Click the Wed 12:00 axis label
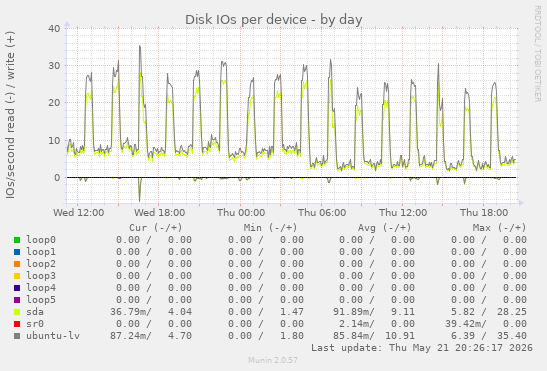This screenshot has width=547, height=371. [78, 213]
